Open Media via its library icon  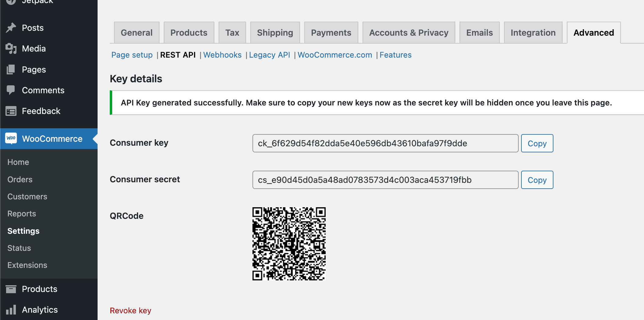click(x=11, y=48)
